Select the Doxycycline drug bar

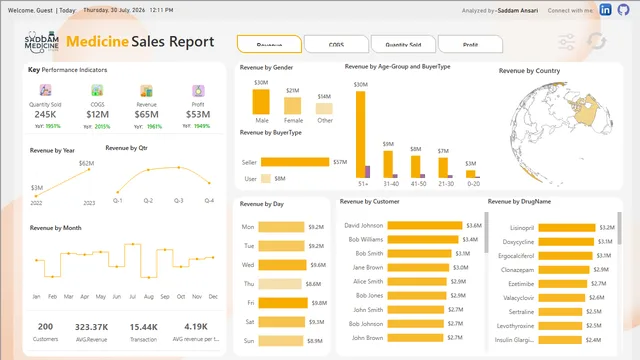click(566, 242)
